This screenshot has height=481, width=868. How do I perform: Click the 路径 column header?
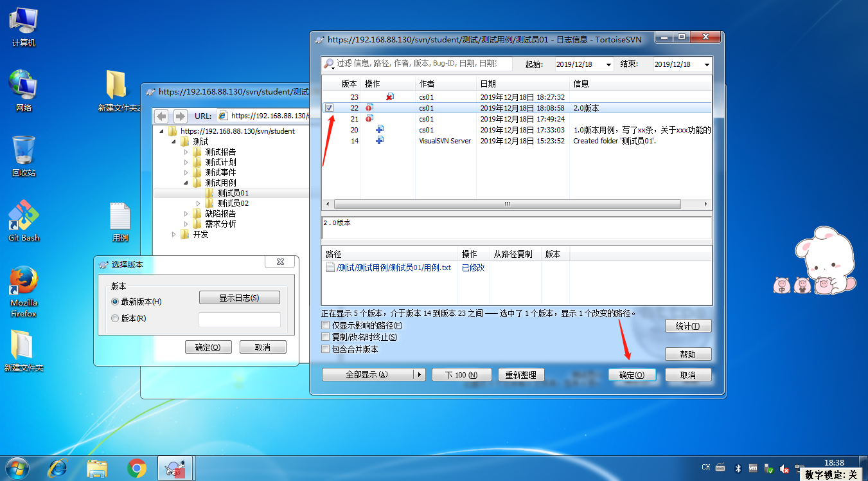389,254
